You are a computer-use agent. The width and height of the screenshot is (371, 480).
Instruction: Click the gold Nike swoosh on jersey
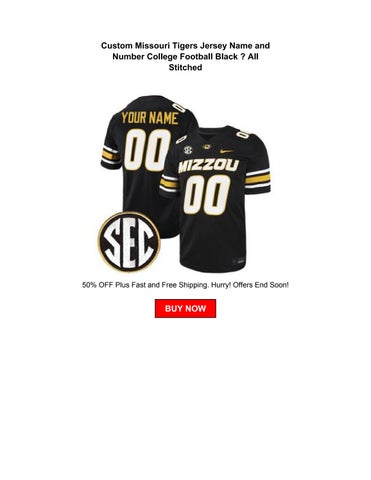pos(227,151)
